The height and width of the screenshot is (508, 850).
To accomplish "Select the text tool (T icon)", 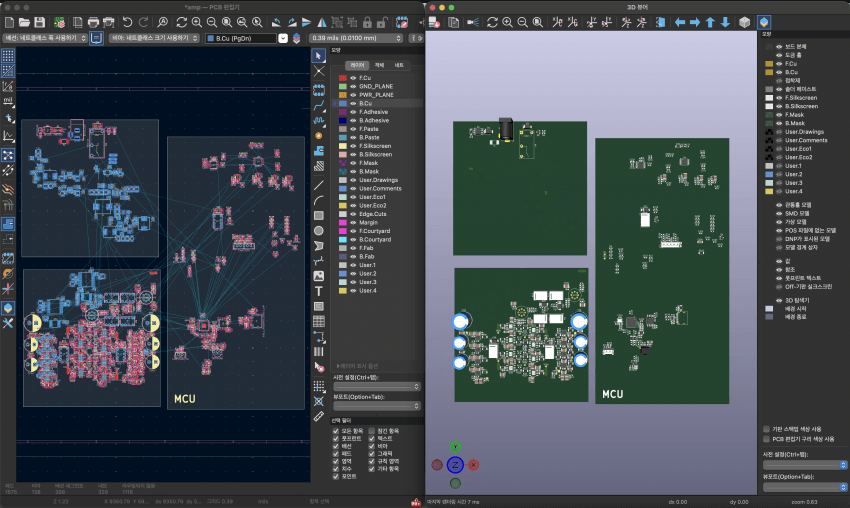I will click(x=319, y=291).
